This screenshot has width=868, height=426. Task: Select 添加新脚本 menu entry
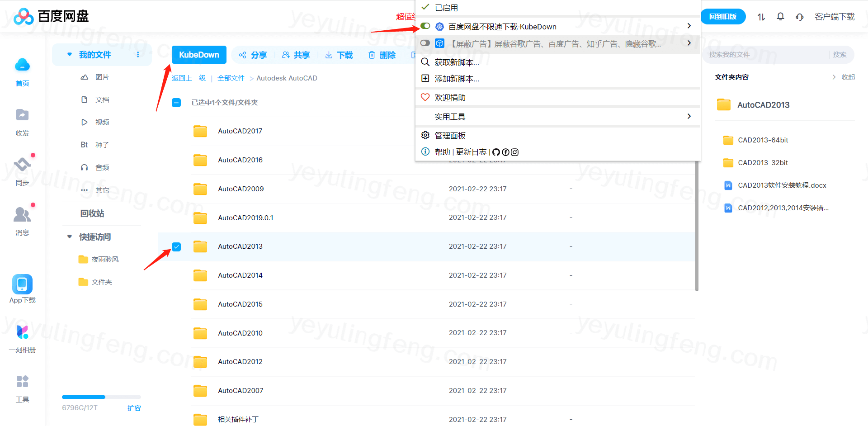pos(558,79)
